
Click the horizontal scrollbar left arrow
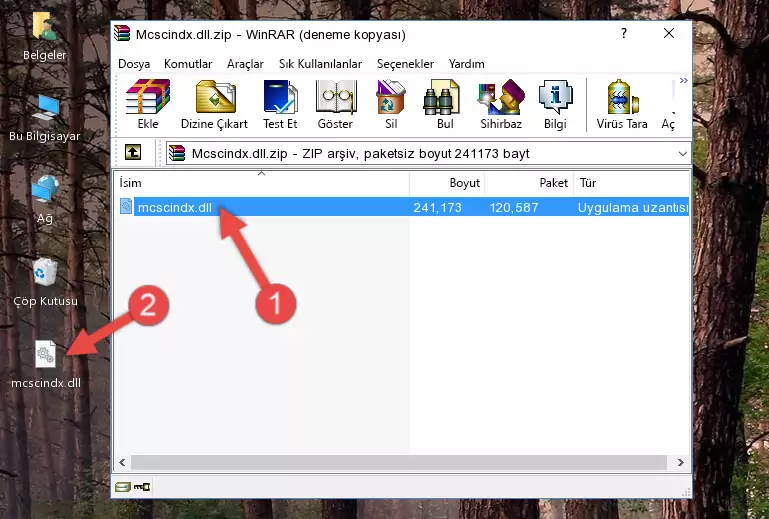(122, 462)
